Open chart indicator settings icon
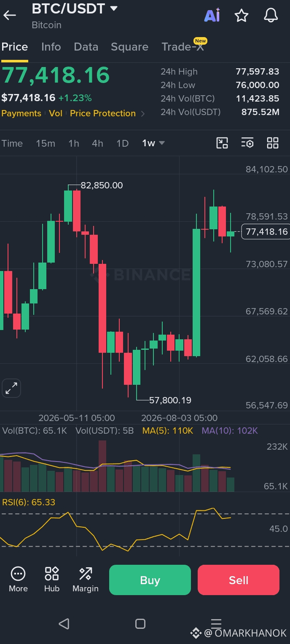 (x=247, y=143)
